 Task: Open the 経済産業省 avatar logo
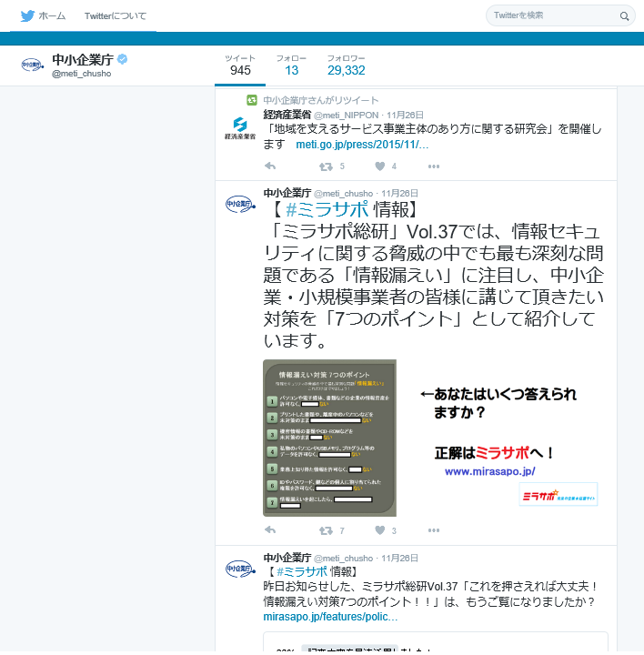(x=240, y=128)
